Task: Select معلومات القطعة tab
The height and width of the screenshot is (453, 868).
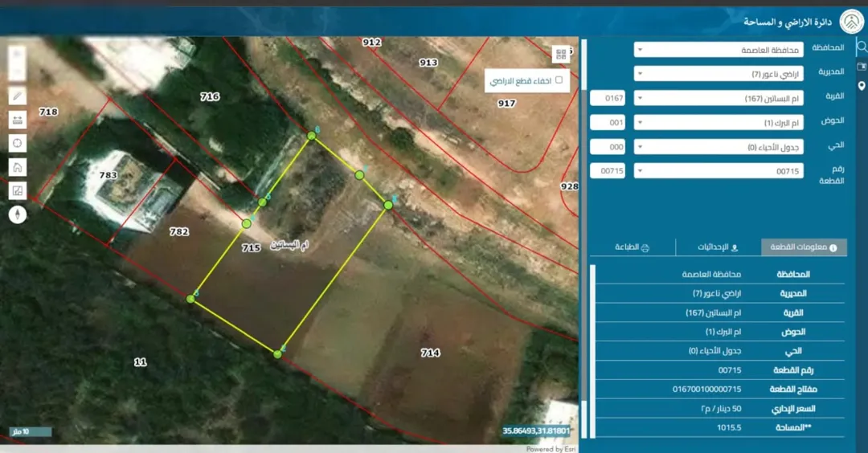Action: click(x=804, y=247)
